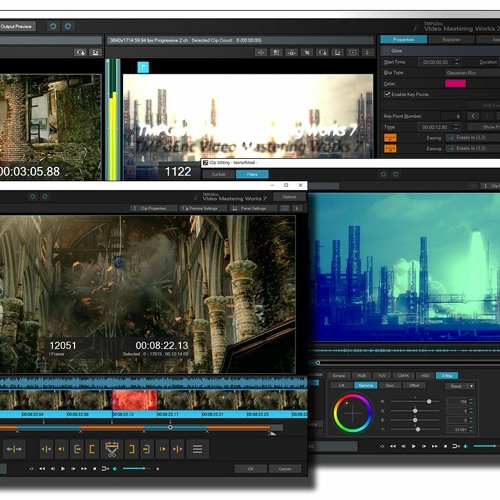Click the round playhead handle on Cut Edit seek bar
500x500 pixels.
(170, 427)
